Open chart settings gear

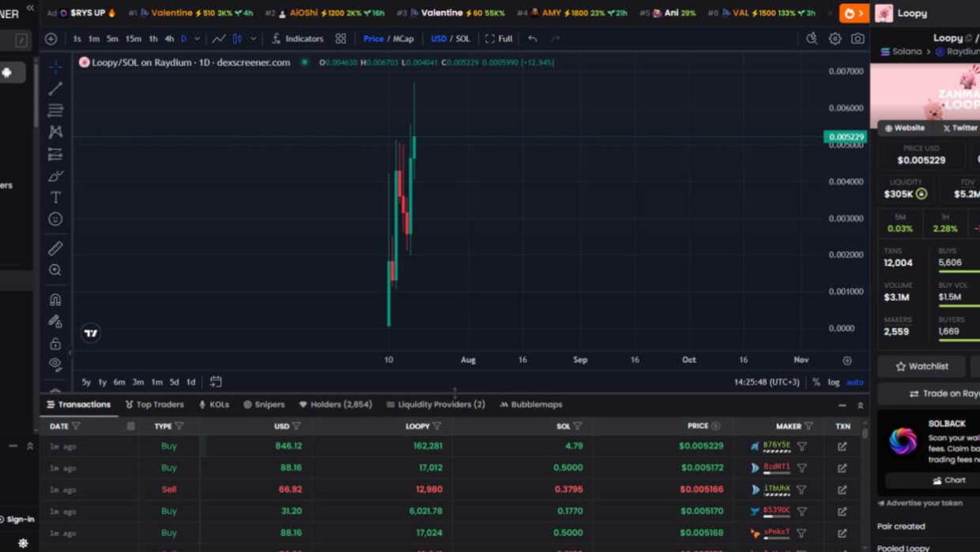click(835, 39)
